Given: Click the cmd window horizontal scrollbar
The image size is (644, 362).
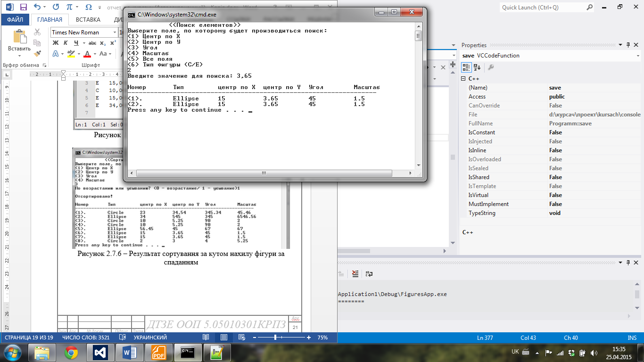Looking at the screenshot, I should [271, 173].
